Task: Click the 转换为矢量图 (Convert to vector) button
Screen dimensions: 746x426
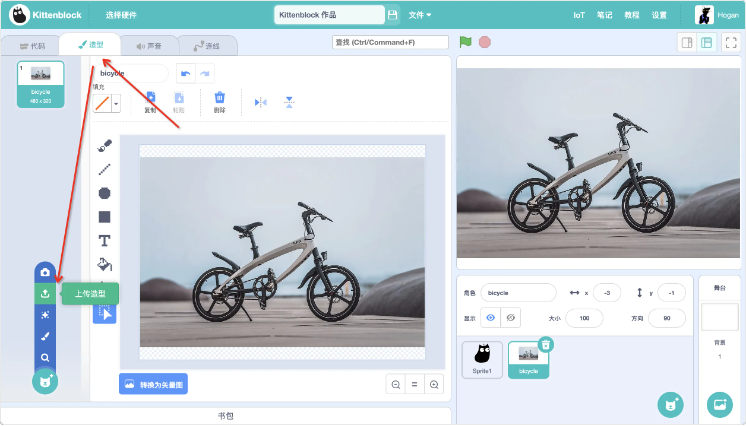Action: 153,385
